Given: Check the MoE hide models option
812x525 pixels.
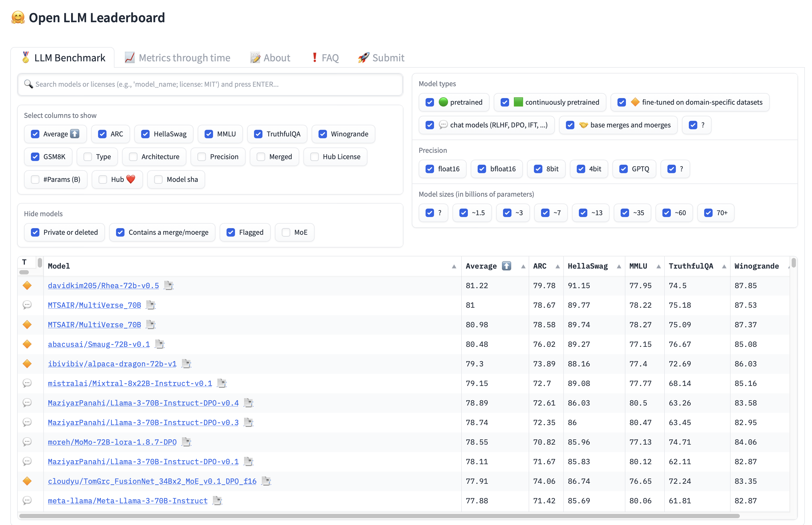Looking at the screenshot, I should pos(286,233).
